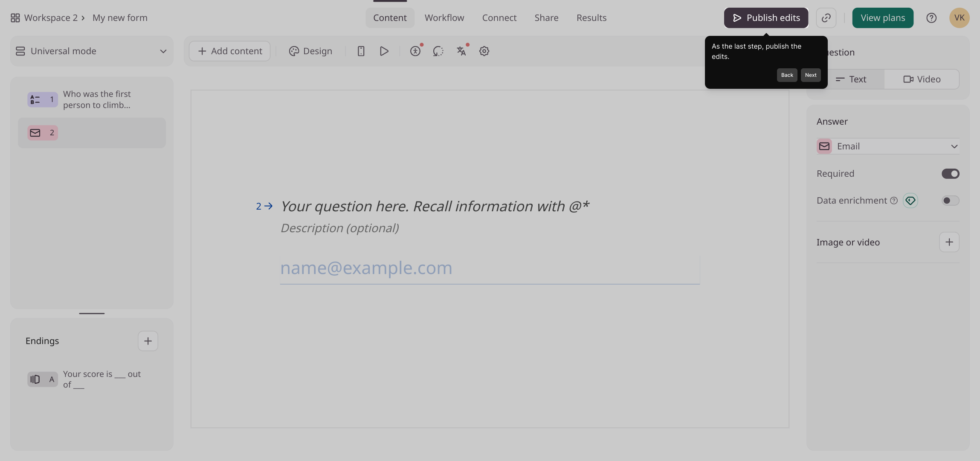Click the Image or video label
Viewport: 980px width, 461px height.
[848, 242]
